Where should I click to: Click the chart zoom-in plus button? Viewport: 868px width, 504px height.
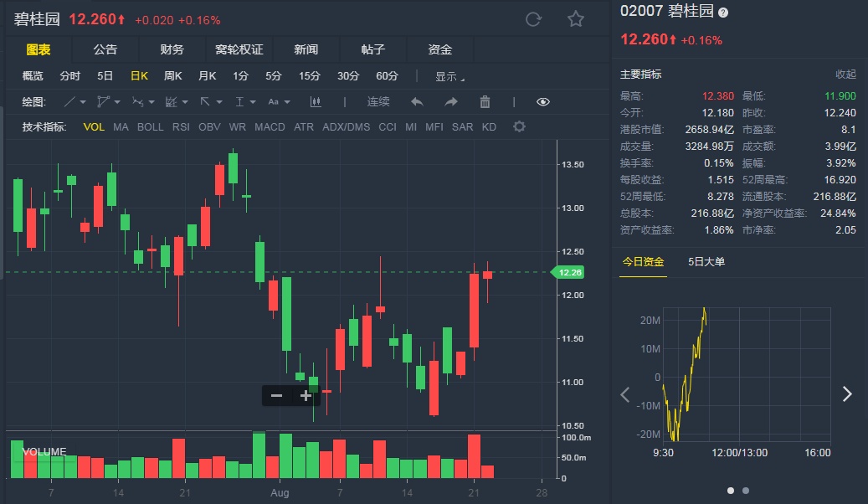(306, 396)
